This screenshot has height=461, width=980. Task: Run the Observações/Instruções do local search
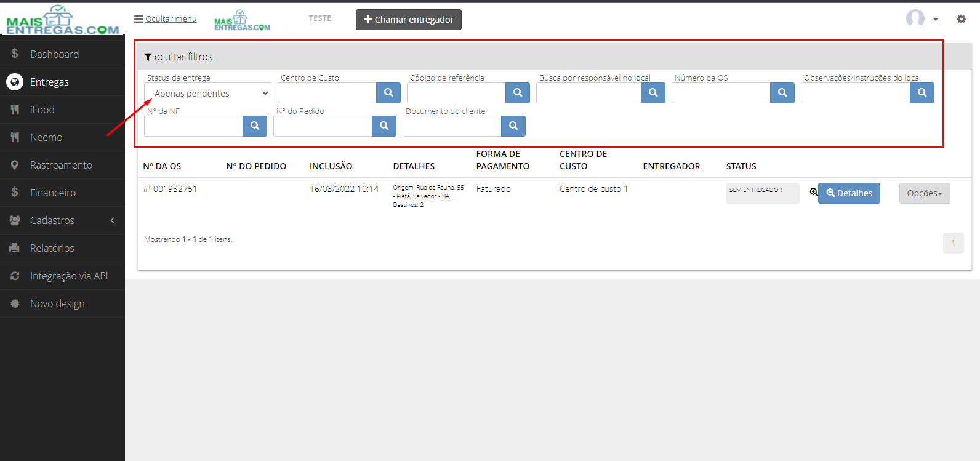coord(922,93)
